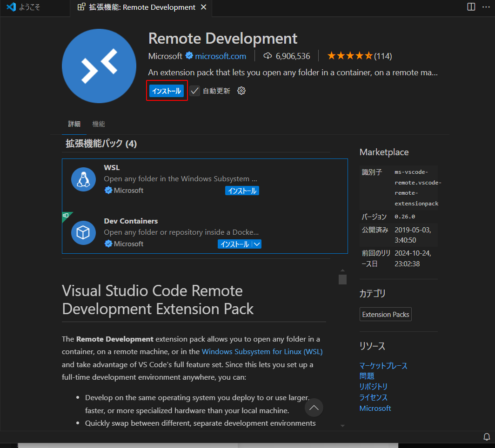495x448 pixels.
Task: Click the Extension Packs category button
Action: tap(386, 314)
